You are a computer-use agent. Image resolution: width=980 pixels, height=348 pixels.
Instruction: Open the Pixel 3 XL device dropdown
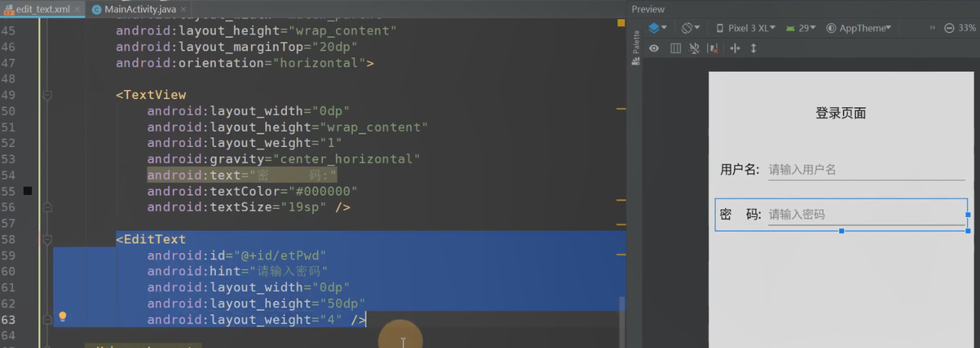(x=746, y=28)
